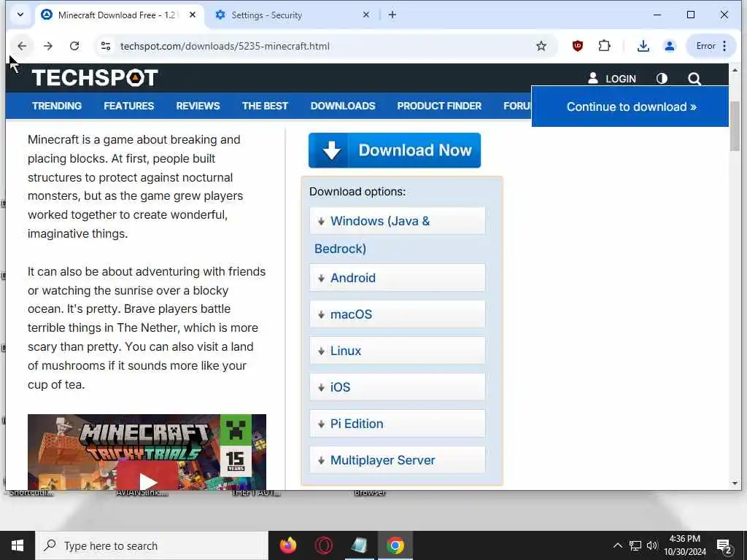Open the Extensions puzzle menu
Screen dimensions: 747x560
[604, 46]
